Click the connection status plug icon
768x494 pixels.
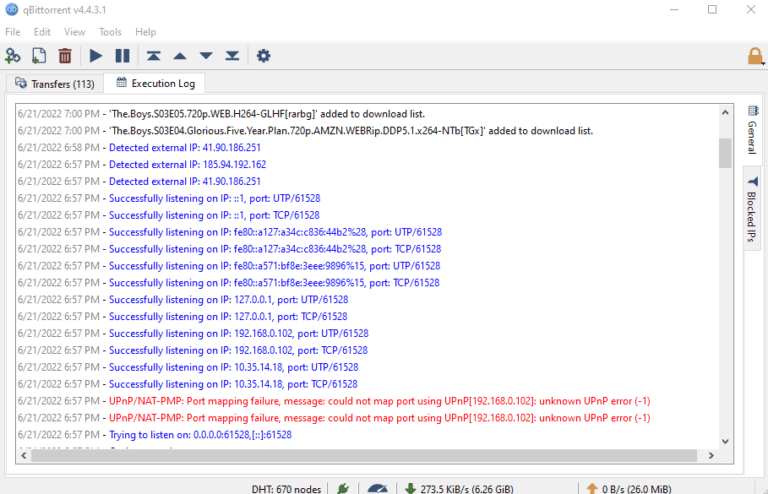[343, 488]
